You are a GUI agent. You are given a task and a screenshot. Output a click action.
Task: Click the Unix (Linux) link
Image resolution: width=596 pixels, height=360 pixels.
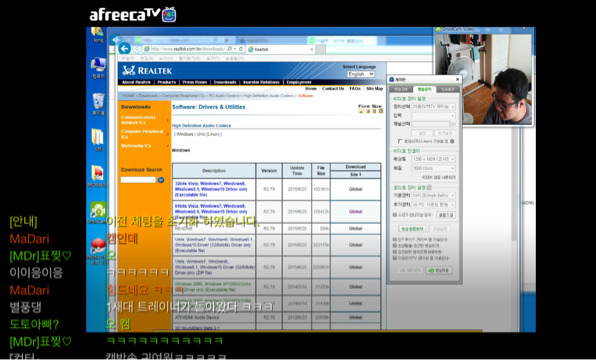(x=208, y=134)
